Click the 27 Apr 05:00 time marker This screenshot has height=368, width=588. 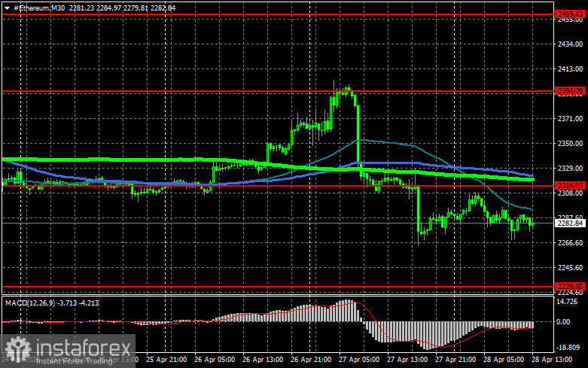point(359,360)
